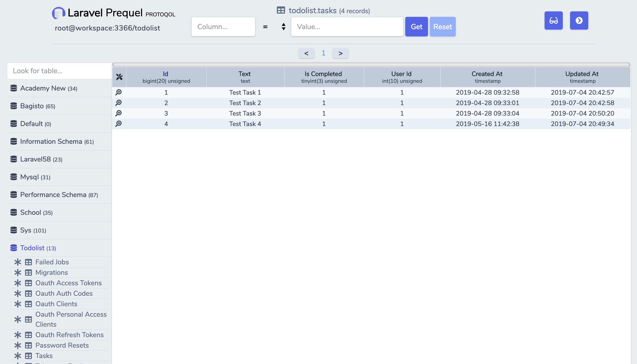The height and width of the screenshot is (364, 637).
Task: Click asterisk icon next to Migrations
Action: point(18,273)
